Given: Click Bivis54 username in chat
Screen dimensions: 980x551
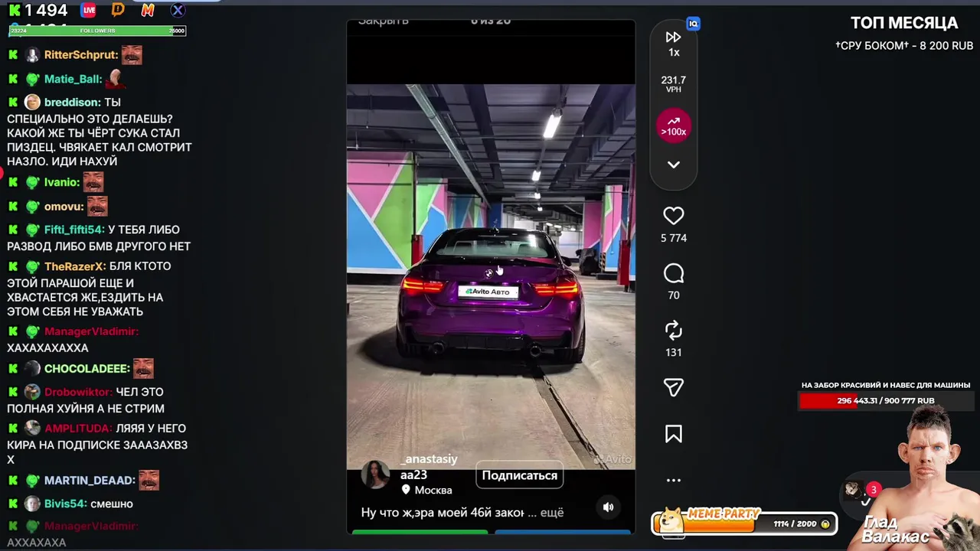Looking at the screenshot, I should coord(65,504).
